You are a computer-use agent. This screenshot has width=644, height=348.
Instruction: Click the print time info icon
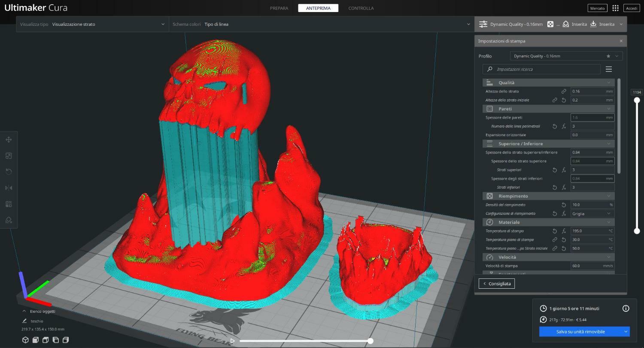coord(626,308)
